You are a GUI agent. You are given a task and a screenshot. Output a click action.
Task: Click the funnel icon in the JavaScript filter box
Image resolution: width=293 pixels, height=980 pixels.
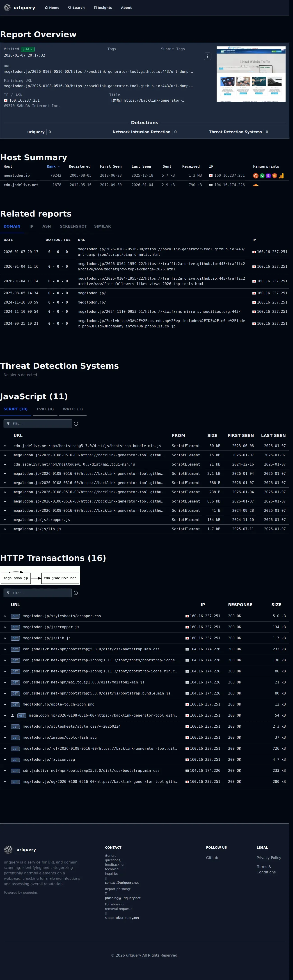pos(8,424)
